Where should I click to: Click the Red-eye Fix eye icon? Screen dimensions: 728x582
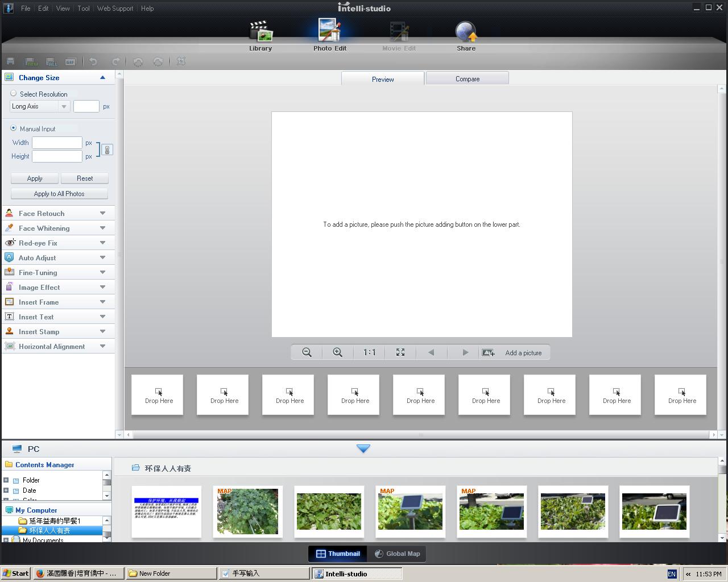point(9,243)
